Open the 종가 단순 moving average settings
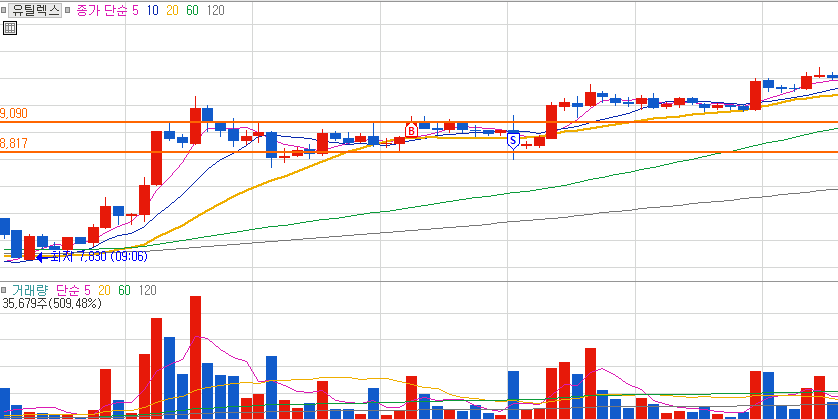838x419 pixels. pos(102,10)
